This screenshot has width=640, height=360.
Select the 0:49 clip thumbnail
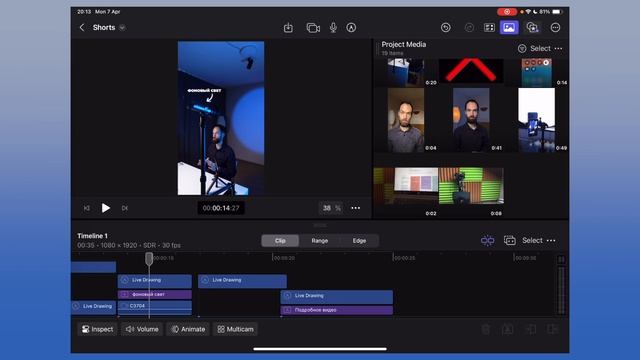(x=536, y=120)
